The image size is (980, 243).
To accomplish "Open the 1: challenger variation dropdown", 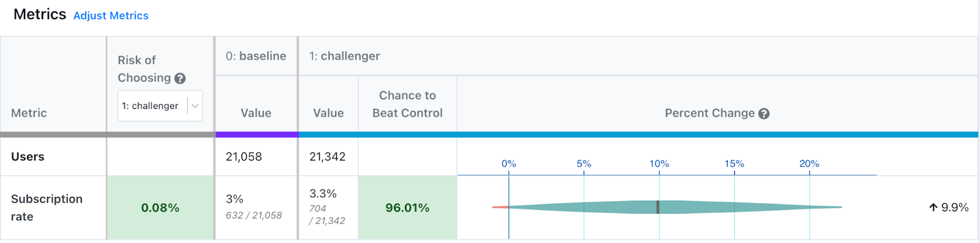I will click(160, 106).
